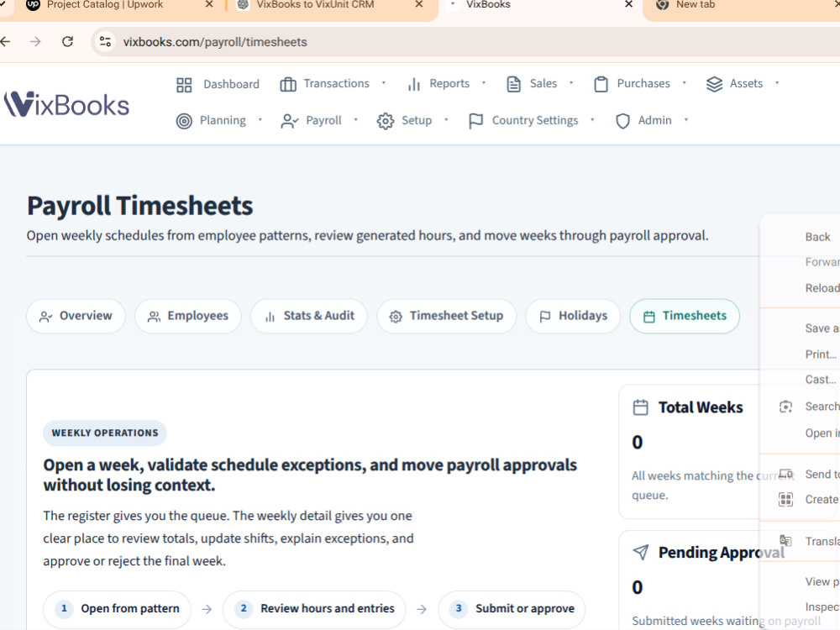The height and width of the screenshot is (630, 840).
Task: Click the Submit or approve step
Action: pyautogui.click(x=512, y=609)
